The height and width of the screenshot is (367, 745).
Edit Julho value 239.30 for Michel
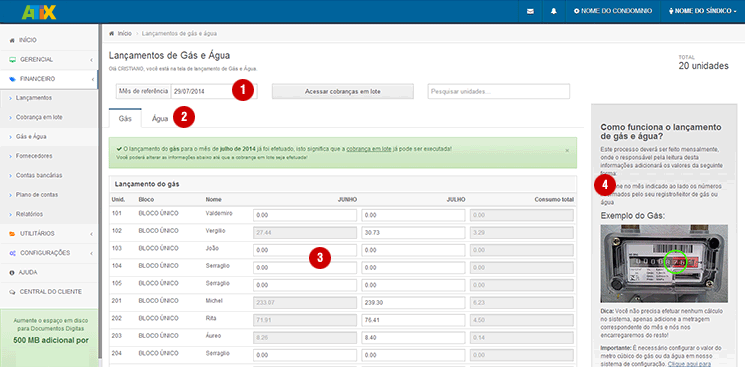(413, 303)
